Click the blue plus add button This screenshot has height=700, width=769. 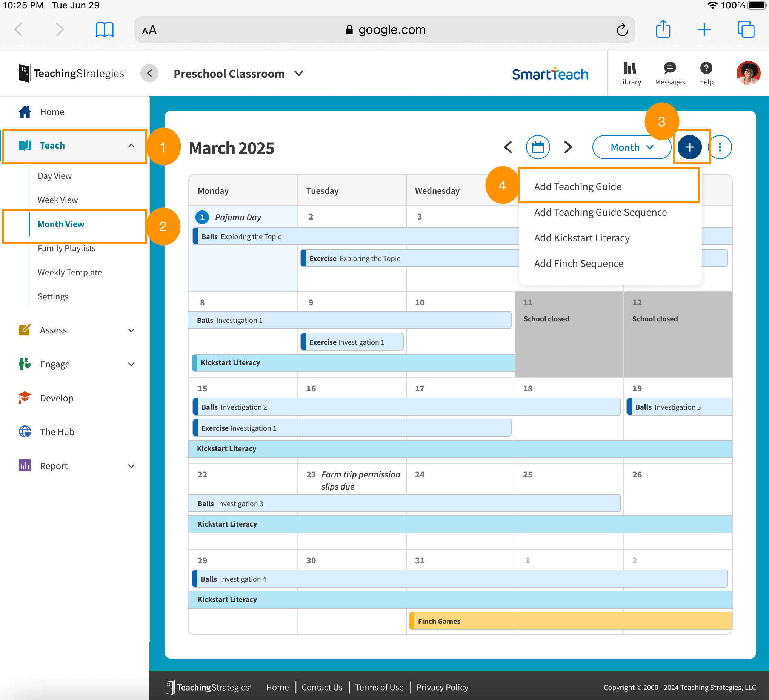pos(689,147)
